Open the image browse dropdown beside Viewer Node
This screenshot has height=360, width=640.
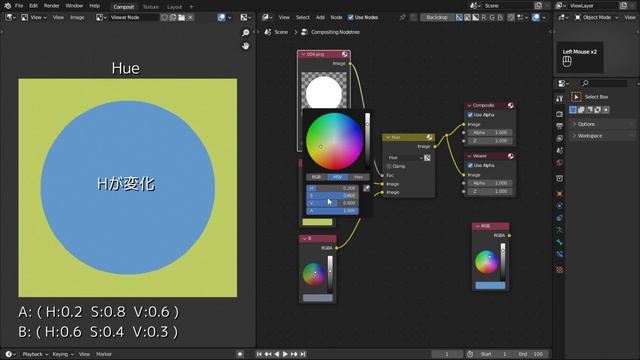point(101,18)
